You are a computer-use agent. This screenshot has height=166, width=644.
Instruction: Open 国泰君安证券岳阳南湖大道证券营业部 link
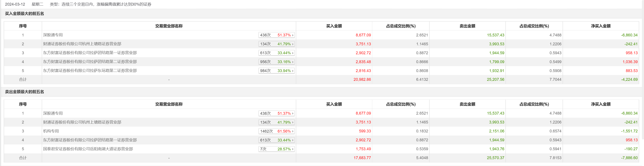(88, 149)
